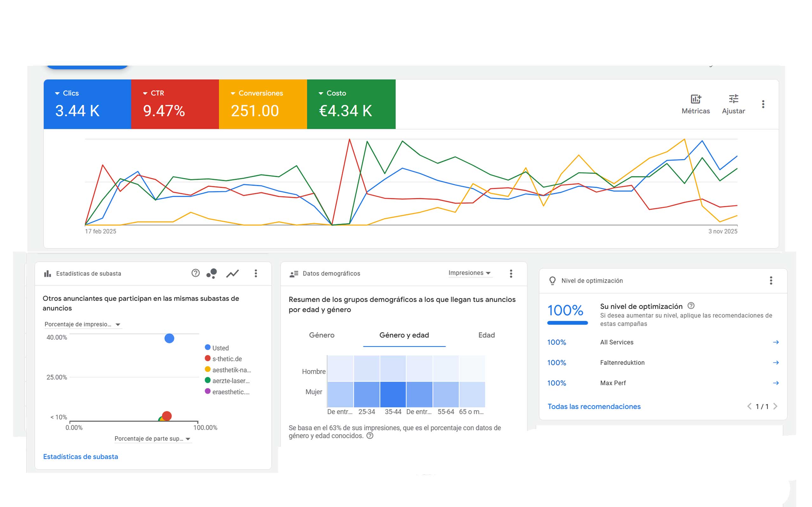Image resolution: width=812 pixels, height=507 pixels.
Task: Click the Mujer 35-44 heatmap cell
Action: pos(393,394)
